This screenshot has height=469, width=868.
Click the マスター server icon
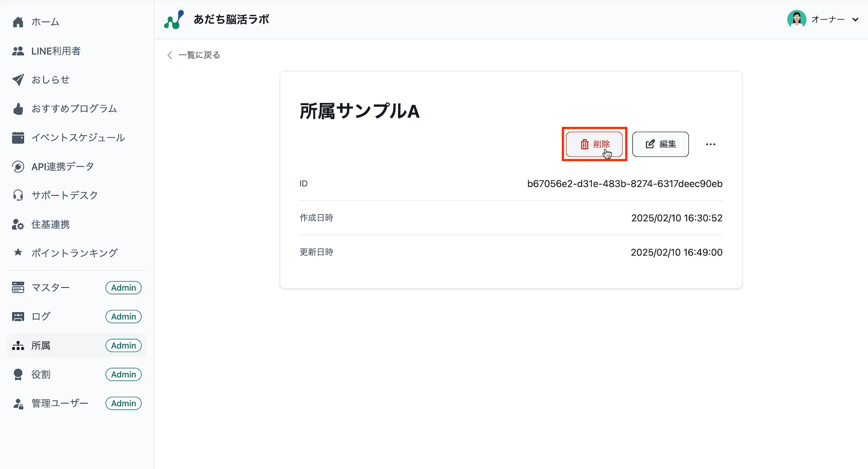18,287
